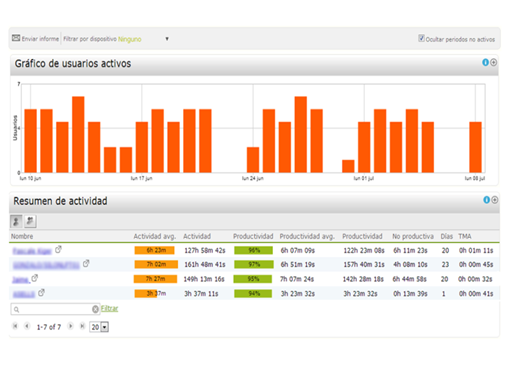Open the user link in the 127h 58m 42s row

pos(32,251)
